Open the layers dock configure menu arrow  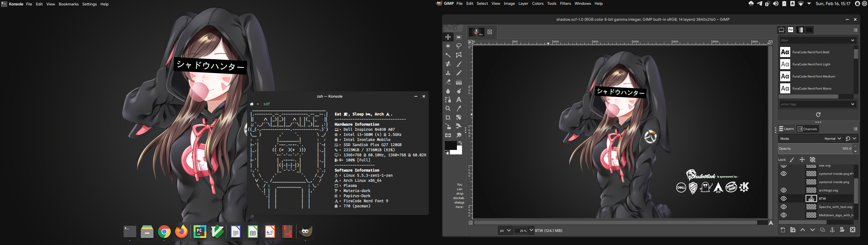point(856,129)
